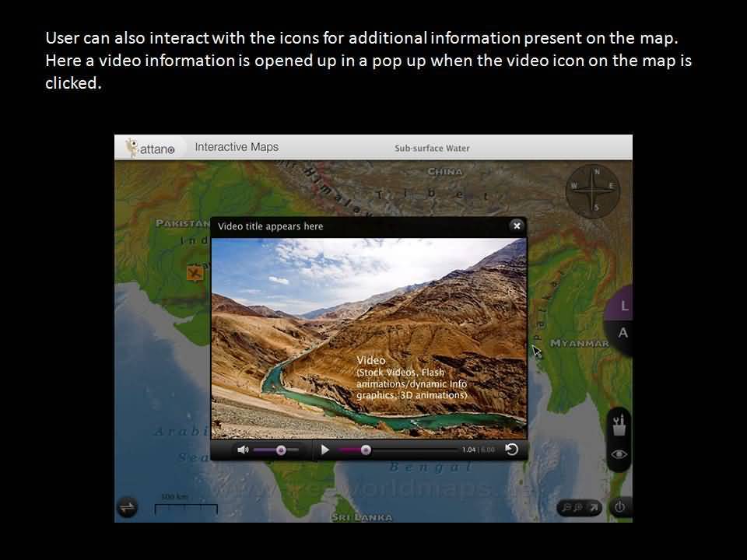Close the video popup
Viewport: 747px width, 560px height.
click(516, 226)
